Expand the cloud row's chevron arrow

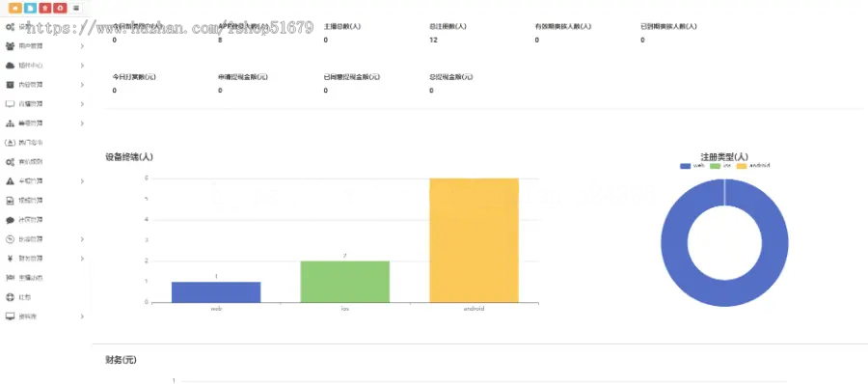[82, 66]
